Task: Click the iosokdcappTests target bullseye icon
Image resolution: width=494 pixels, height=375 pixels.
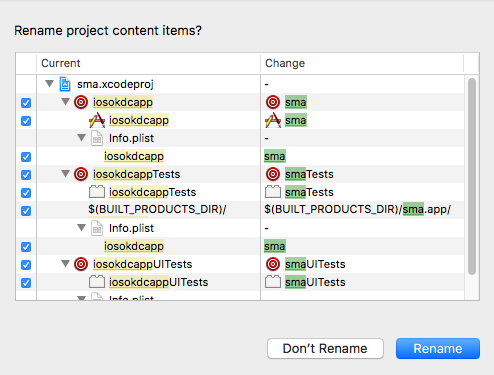Action: (81, 174)
